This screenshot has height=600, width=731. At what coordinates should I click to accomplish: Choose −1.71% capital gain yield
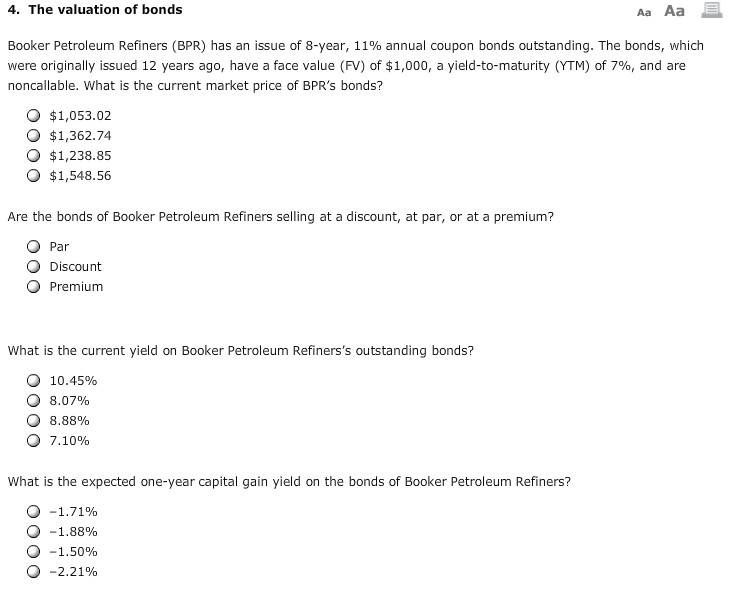(33, 511)
